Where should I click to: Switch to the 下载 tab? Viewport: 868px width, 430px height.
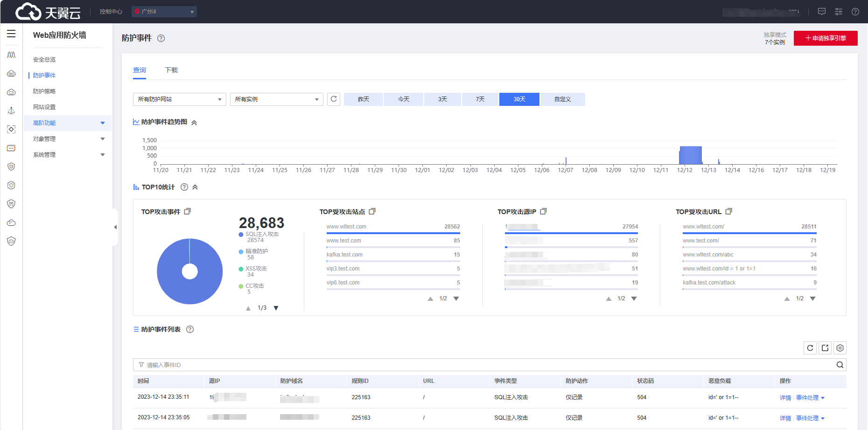click(x=171, y=70)
